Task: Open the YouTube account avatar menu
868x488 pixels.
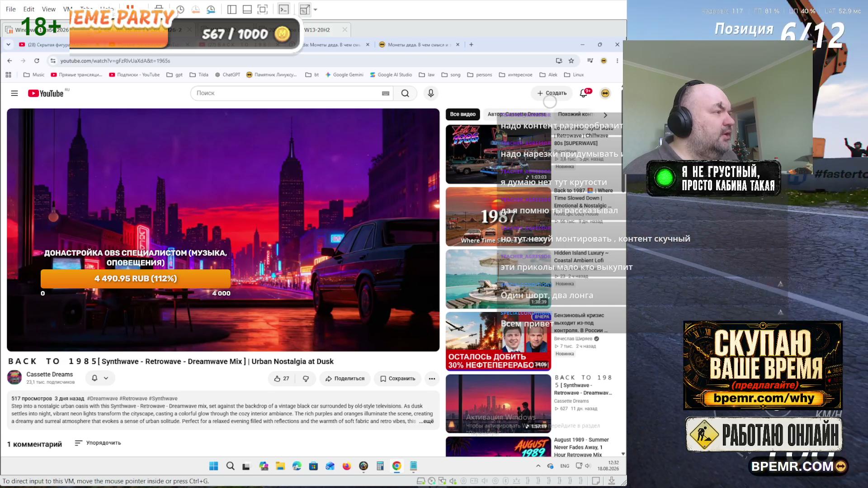Action: click(605, 93)
